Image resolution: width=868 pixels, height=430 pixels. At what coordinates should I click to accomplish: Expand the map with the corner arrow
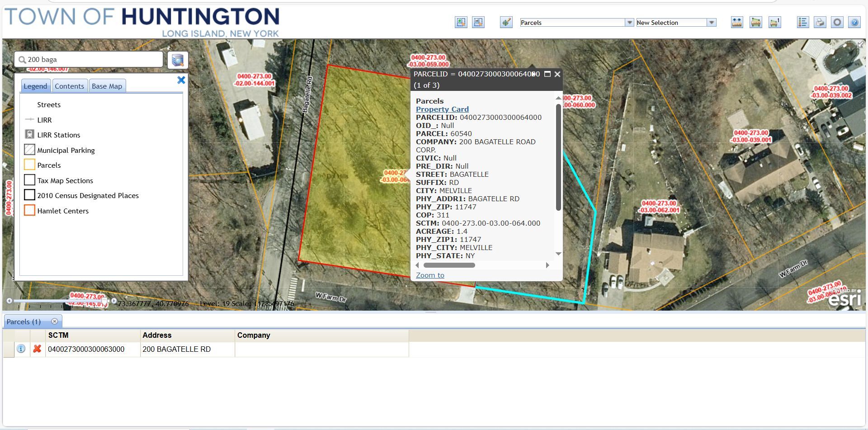pos(860,44)
